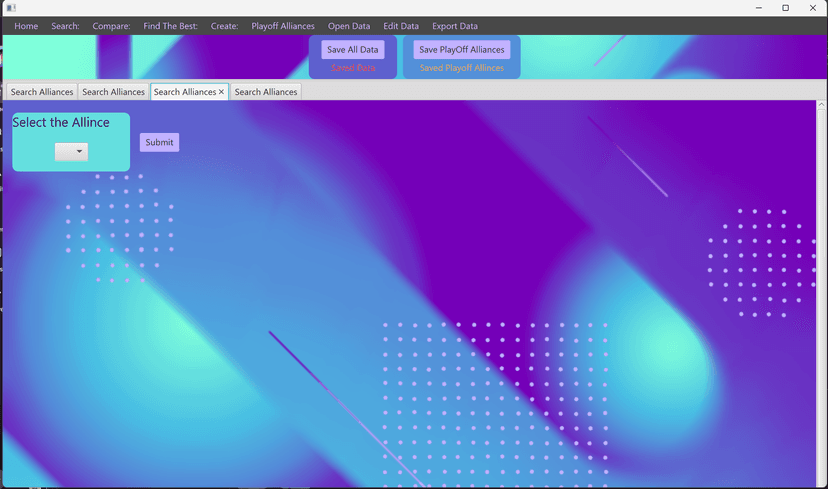Open the Create menu
828x489 pixels.
pos(224,26)
